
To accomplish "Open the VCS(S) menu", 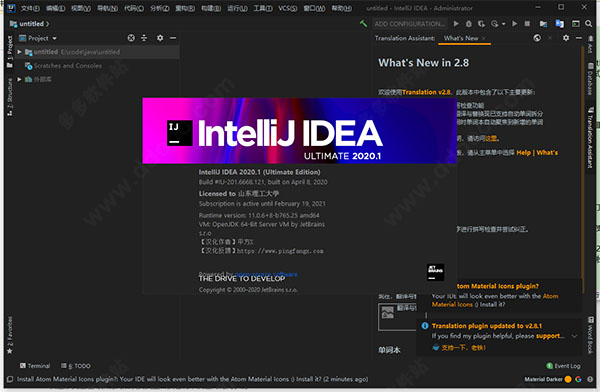I will coord(288,8).
